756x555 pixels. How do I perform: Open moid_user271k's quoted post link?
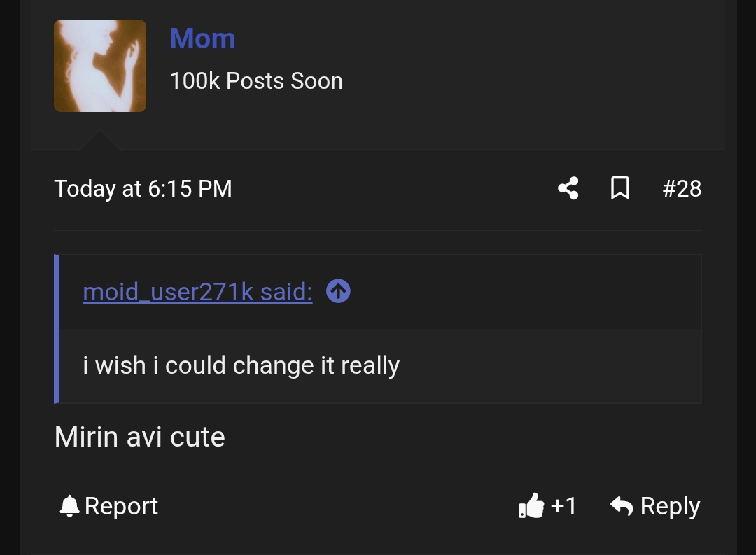coord(197,291)
